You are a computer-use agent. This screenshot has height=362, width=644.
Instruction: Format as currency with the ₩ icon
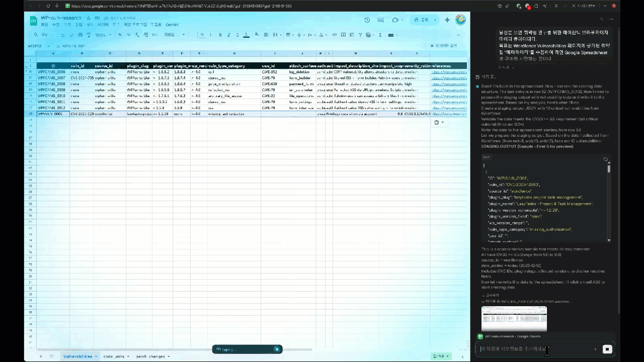[120, 35]
